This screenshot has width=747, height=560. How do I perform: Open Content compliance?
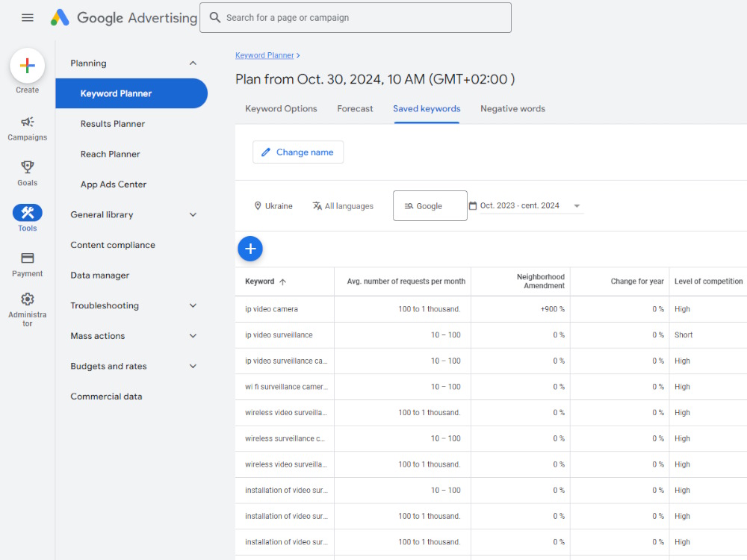tap(113, 245)
